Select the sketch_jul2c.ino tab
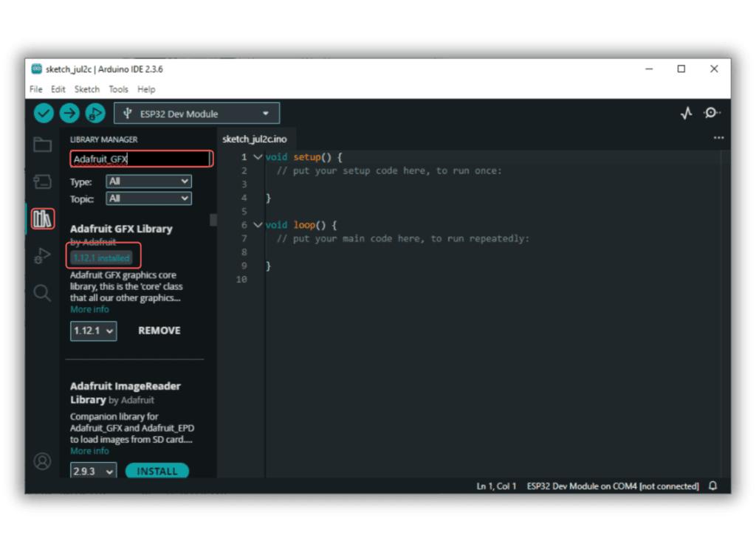The height and width of the screenshot is (552, 756). point(255,139)
